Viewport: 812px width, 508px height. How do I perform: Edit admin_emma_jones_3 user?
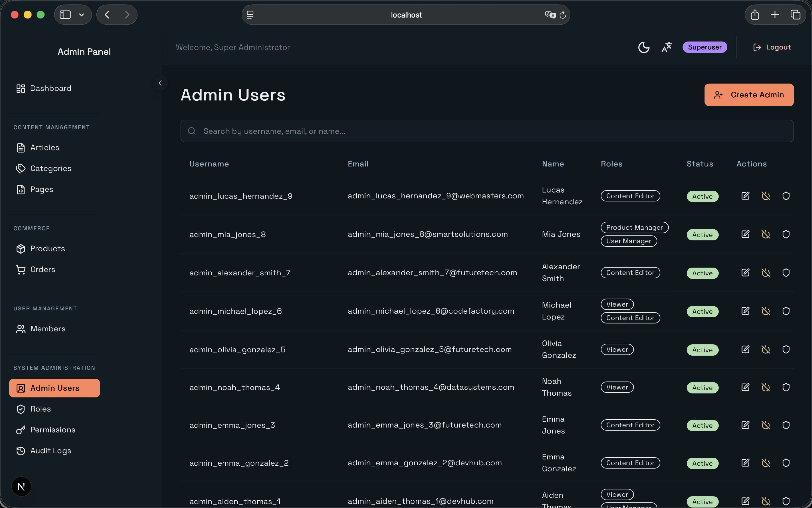tap(745, 425)
